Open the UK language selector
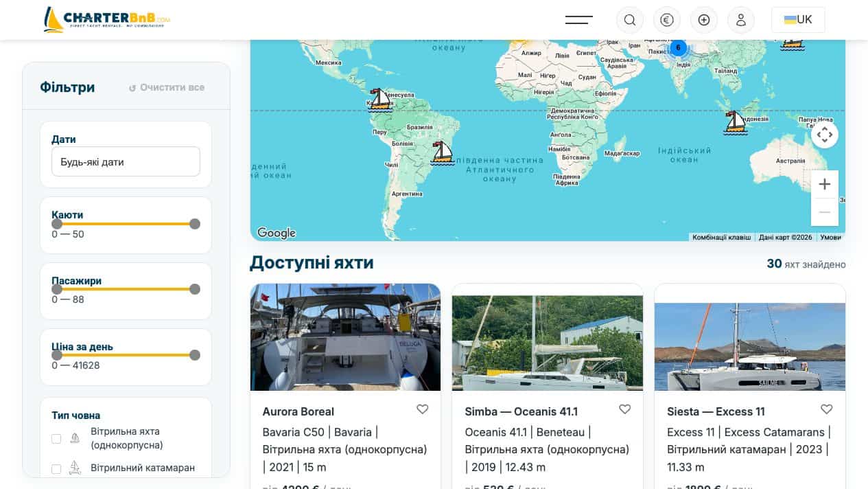The height and width of the screenshot is (489, 868). point(798,20)
